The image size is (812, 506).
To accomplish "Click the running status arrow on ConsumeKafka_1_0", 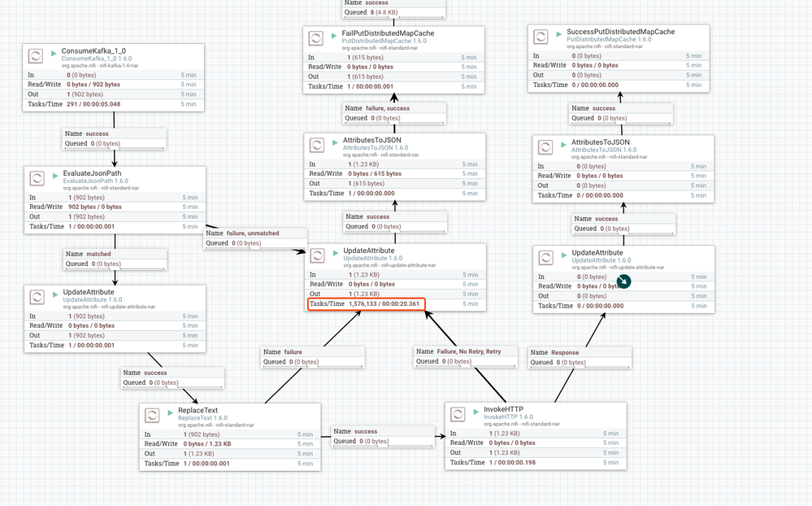I will tap(54, 54).
